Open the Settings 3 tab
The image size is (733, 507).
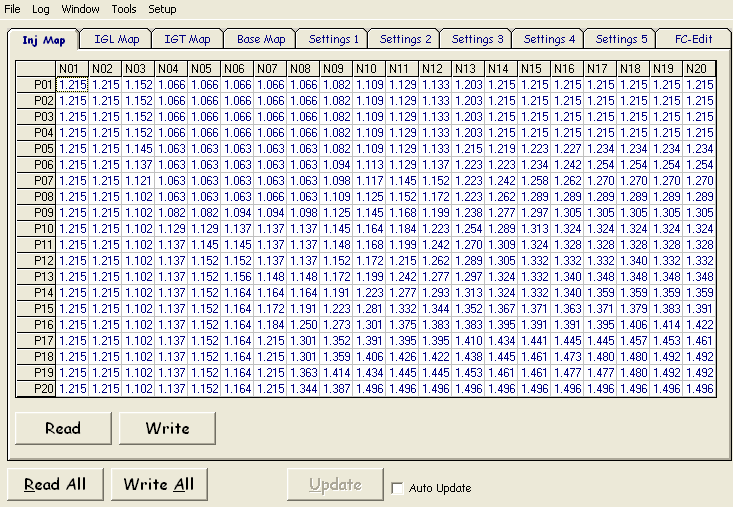pyautogui.click(x=477, y=39)
